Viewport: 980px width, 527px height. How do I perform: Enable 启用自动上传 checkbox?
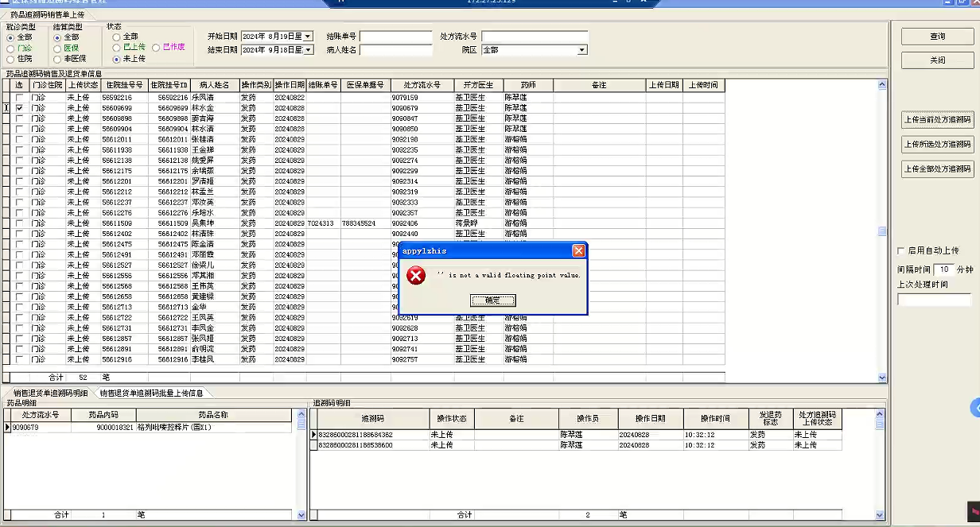tap(901, 250)
